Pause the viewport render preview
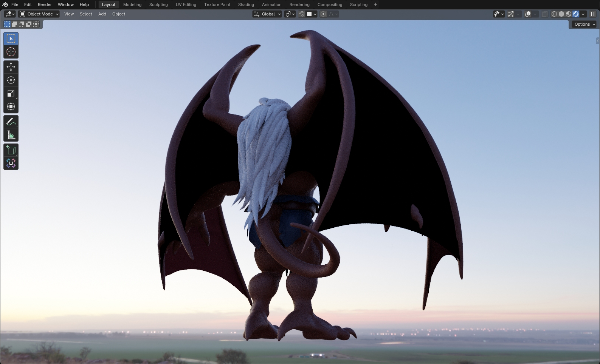The image size is (600, 364). tap(593, 14)
